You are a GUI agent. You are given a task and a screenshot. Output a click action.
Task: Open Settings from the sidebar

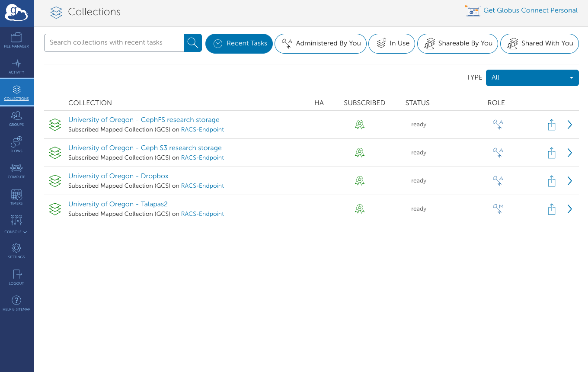tap(16, 251)
